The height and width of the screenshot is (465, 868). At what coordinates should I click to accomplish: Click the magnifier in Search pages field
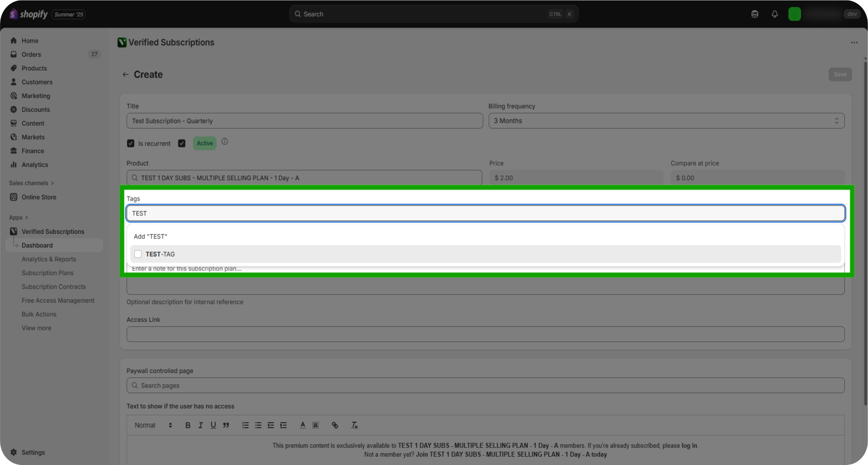coord(135,386)
